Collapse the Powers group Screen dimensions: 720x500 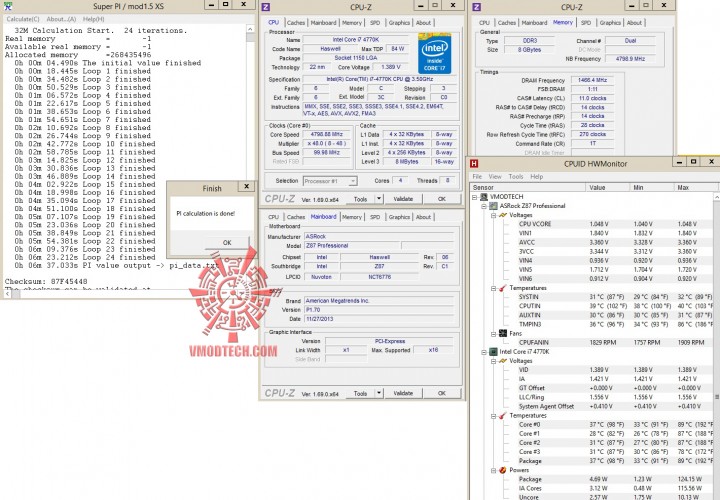494,470
